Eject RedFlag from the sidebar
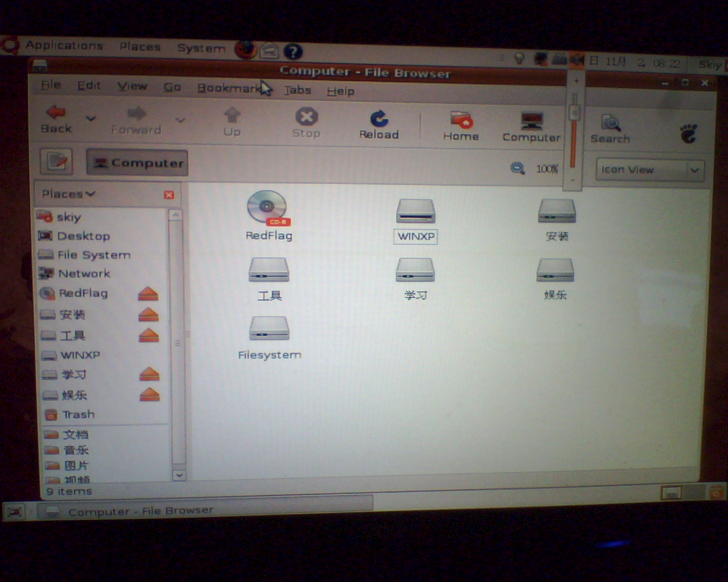This screenshot has width=728, height=582. [x=148, y=294]
